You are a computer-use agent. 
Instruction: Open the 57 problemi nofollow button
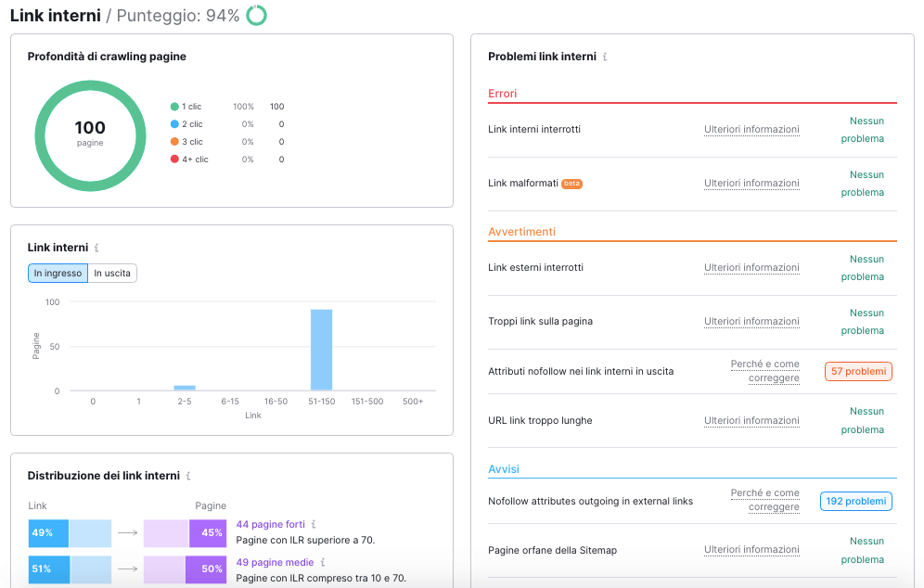(x=858, y=371)
